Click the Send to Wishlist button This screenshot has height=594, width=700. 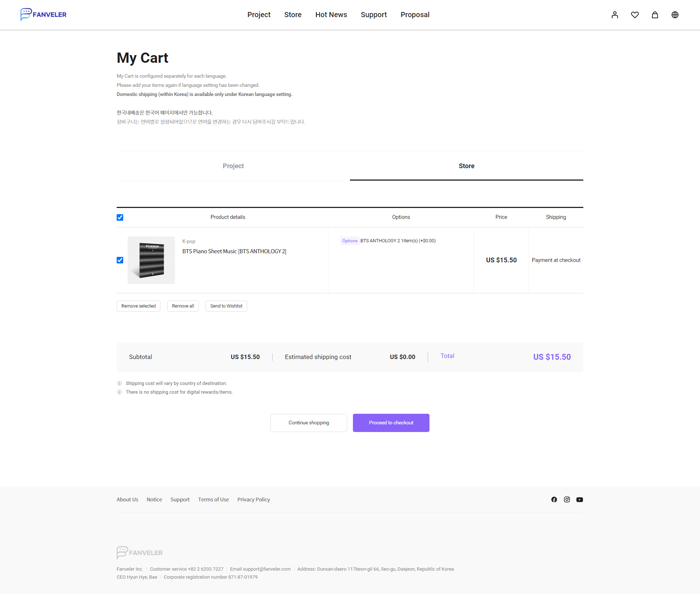[x=226, y=306]
